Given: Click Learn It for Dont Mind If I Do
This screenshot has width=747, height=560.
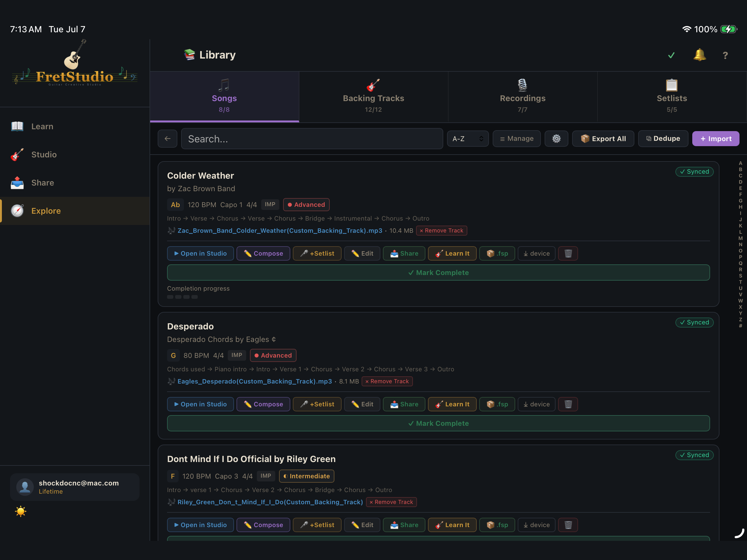Looking at the screenshot, I should pyautogui.click(x=452, y=525).
